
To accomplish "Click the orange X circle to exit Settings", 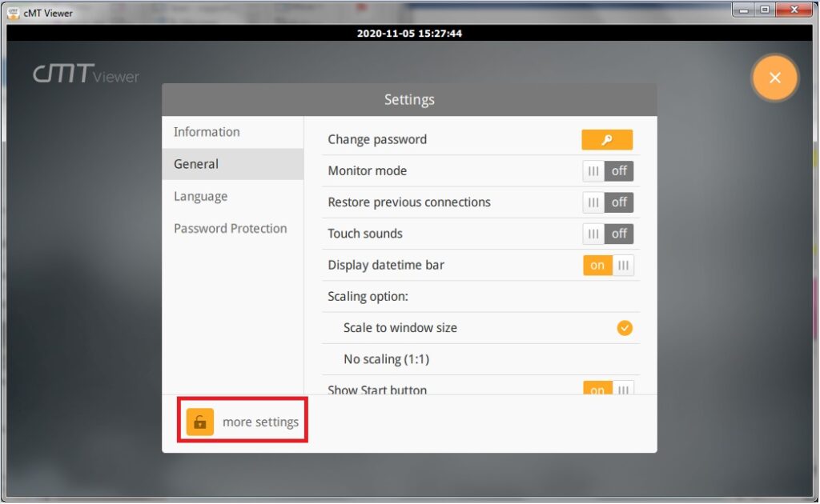I will [774, 78].
